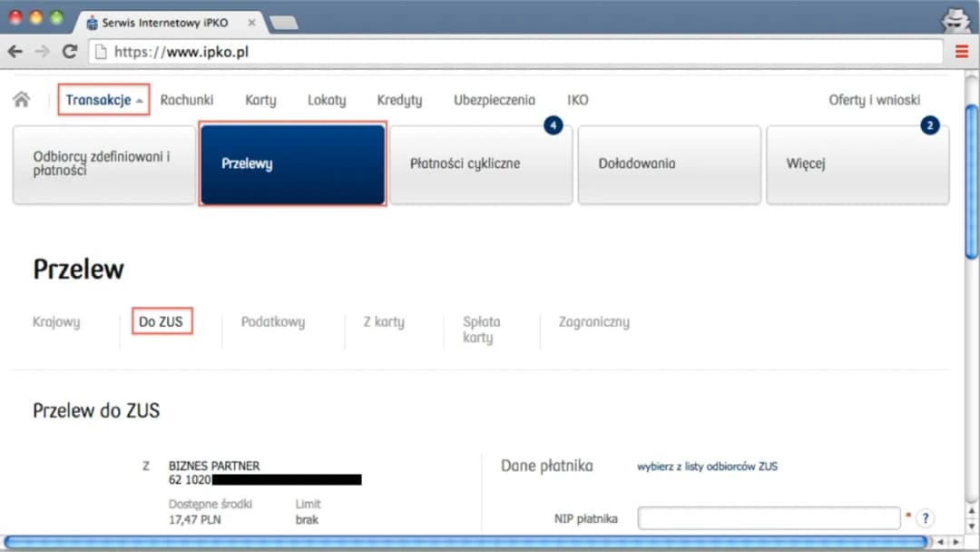This screenshot has width=980, height=552.
Task: Switch to the Podatkowy transfer tab
Action: (273, 321)
